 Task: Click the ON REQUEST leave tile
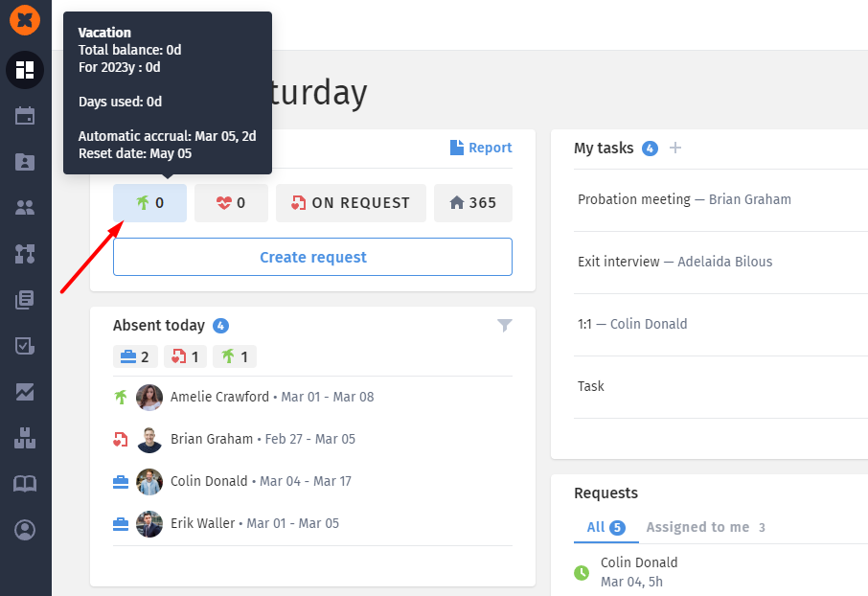coord(351,203)
